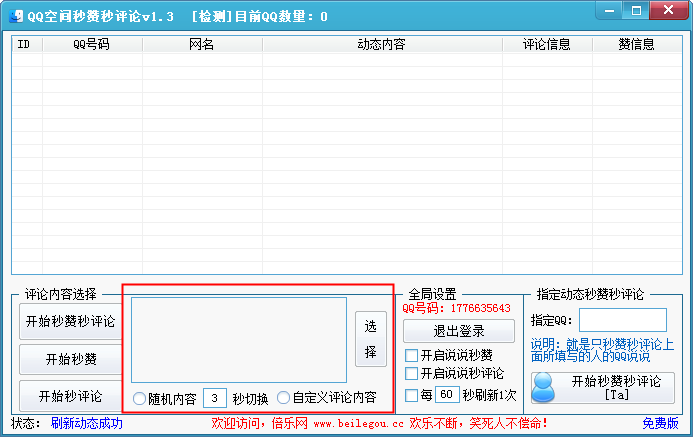Screen dimensions: 693x437
Task: Click the 免费版 label
Action: coord(660,423)
